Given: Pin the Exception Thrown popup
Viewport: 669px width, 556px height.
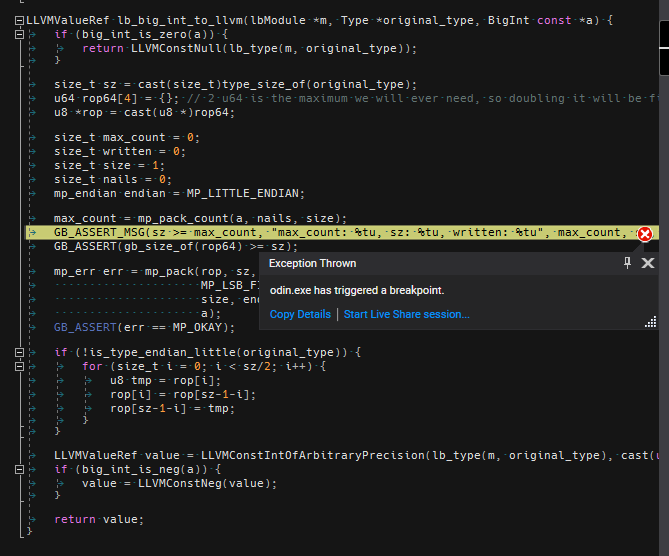Looking at the screenshot, I should [627, 263].
